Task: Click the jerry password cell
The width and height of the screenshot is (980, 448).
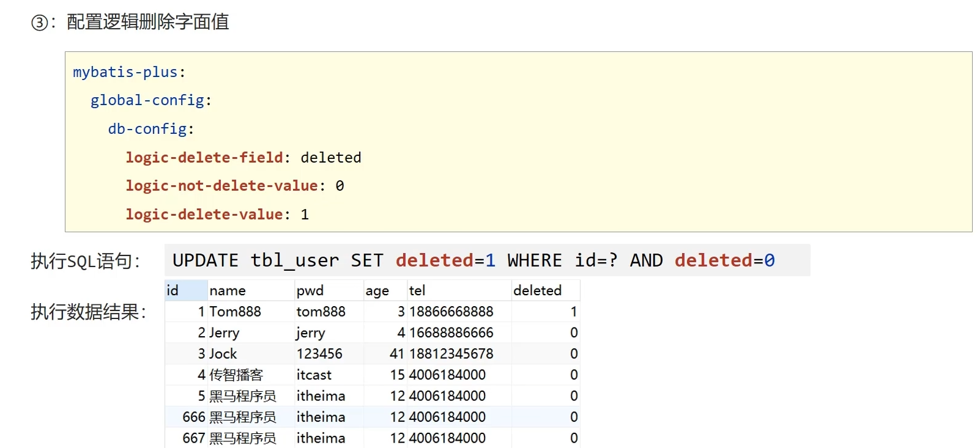Action: coord(329,332)
